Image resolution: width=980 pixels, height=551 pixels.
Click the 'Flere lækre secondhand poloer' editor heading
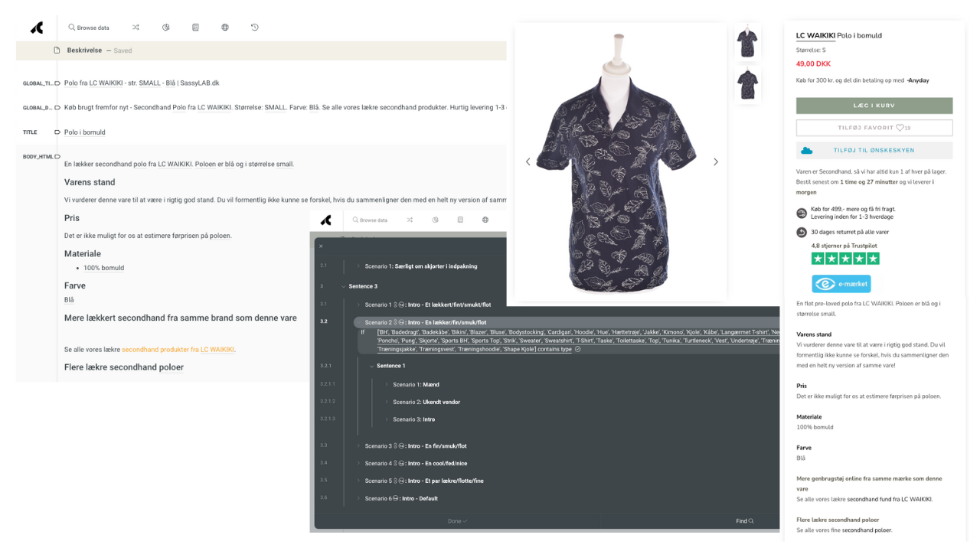tap(124, 367)
